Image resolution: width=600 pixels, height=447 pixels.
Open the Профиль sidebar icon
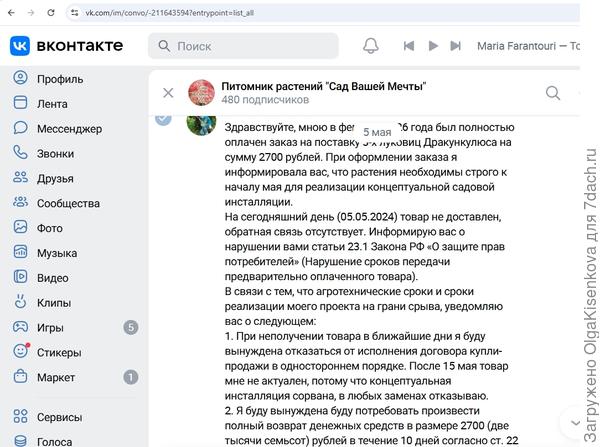tap(20, 78)
